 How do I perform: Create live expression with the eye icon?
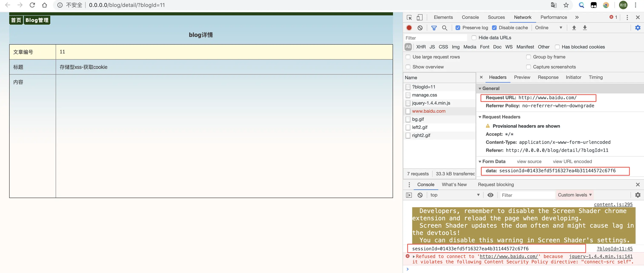[490, 195]
